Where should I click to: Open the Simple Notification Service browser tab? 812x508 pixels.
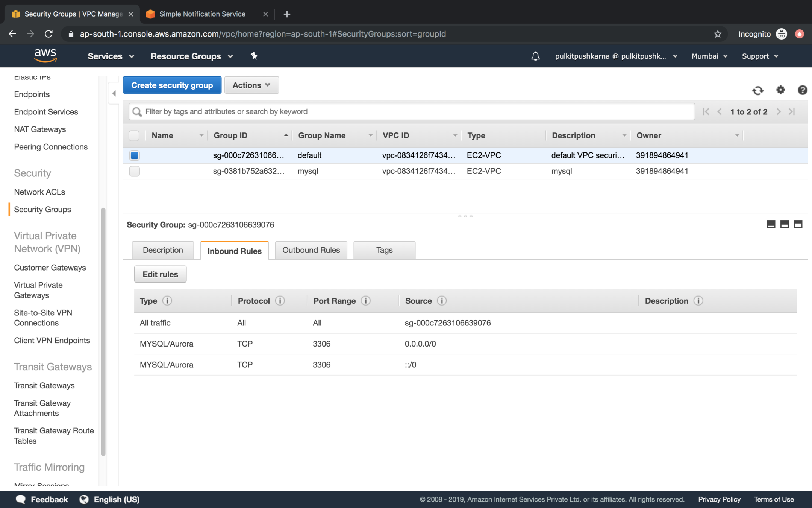pos(202,14)
